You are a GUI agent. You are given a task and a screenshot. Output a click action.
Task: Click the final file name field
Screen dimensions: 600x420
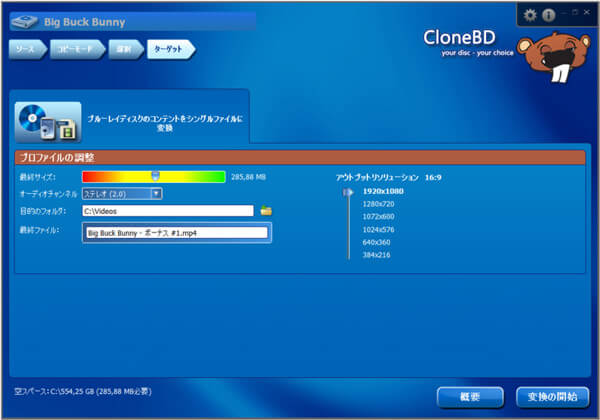click(177, 233)
